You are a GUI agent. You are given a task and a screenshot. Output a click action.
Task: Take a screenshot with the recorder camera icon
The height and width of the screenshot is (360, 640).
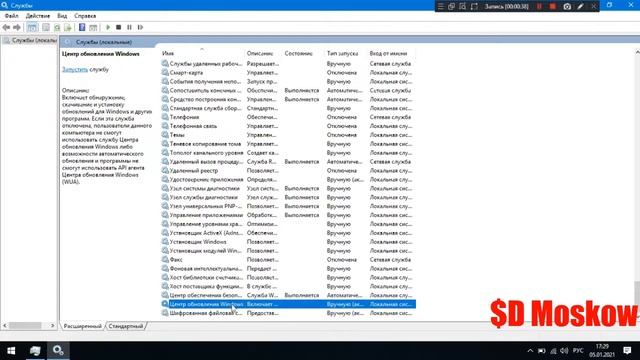[567, 6]
